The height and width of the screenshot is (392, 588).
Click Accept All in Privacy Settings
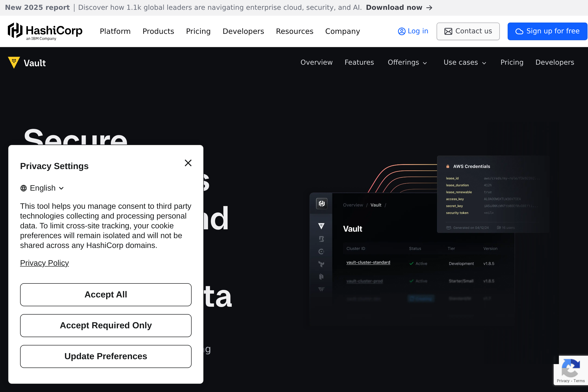click(106, 294)
